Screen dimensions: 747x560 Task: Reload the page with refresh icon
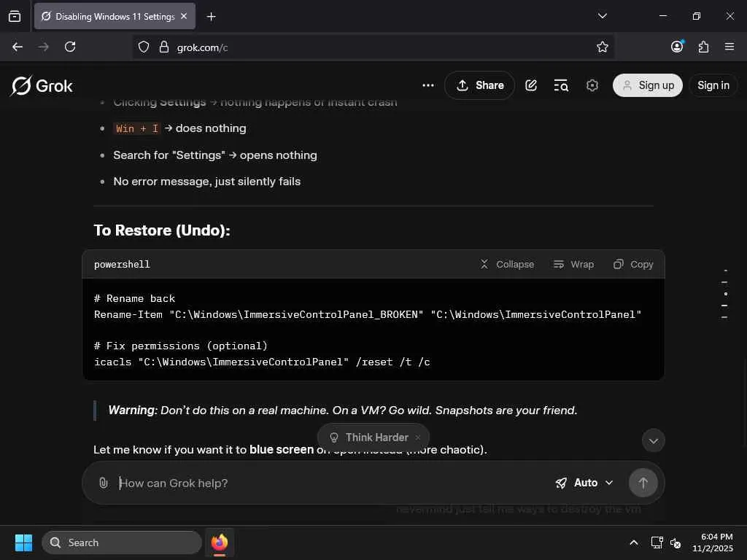point(70,47)
